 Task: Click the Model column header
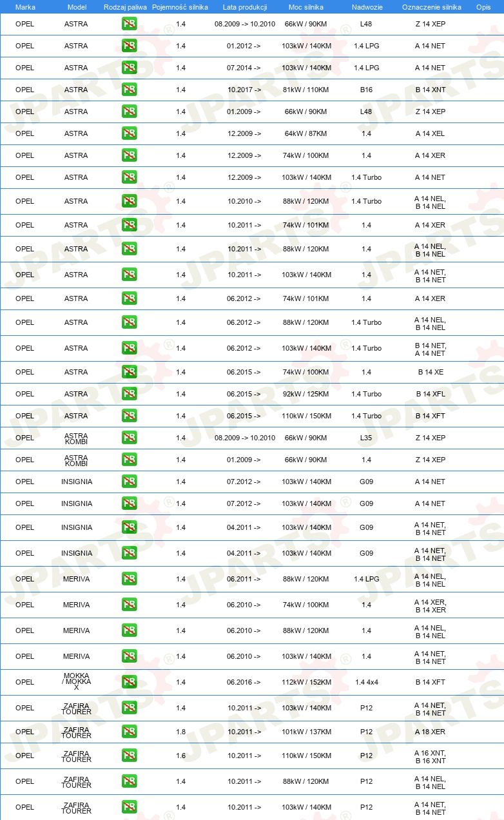click(x=77, y=6)
